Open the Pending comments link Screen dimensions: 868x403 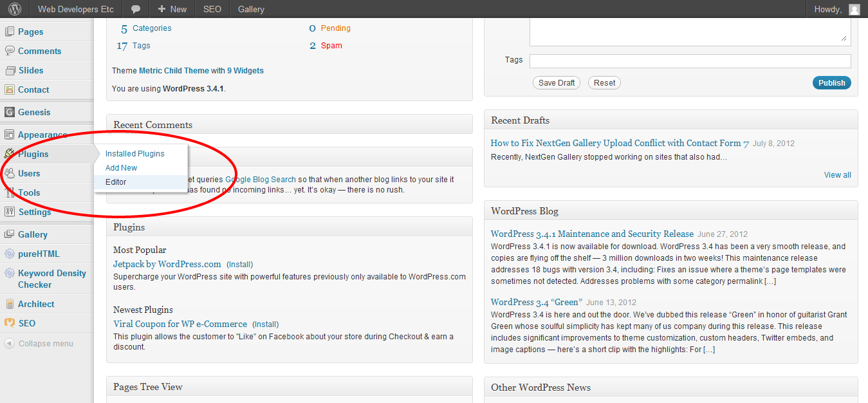pyautogui.click(x=336, y=28)
